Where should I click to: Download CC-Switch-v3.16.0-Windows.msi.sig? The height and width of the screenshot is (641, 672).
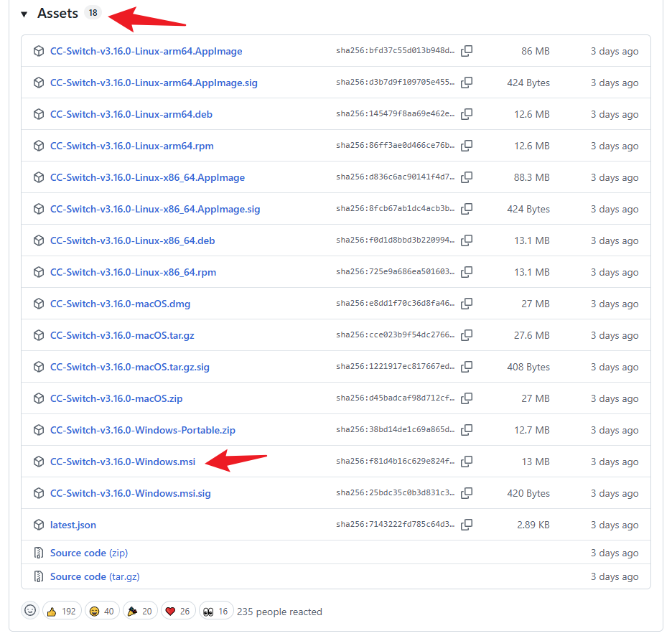(x=131, y=493)
